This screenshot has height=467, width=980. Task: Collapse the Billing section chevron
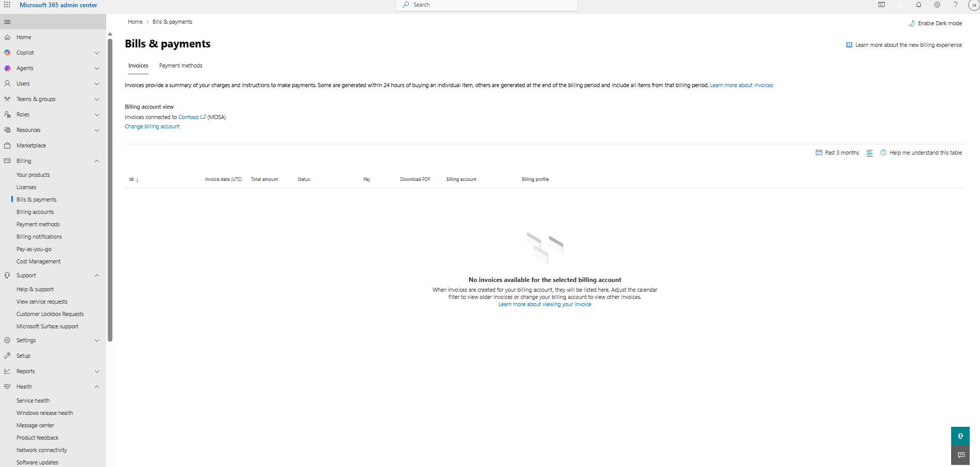point(97,161)
